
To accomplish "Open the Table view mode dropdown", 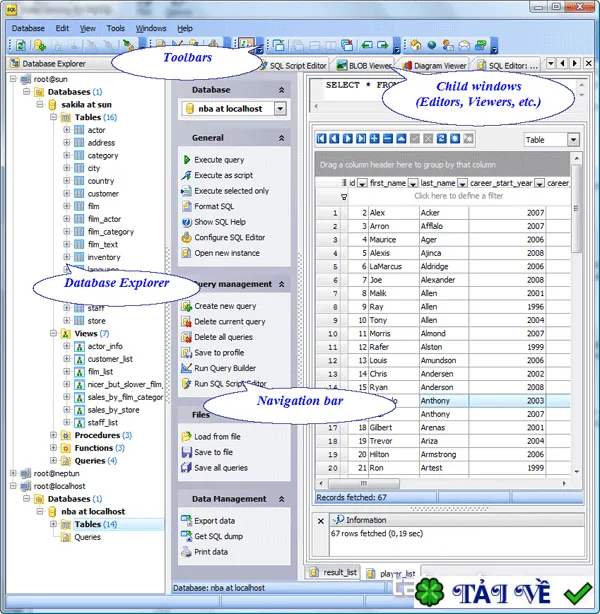I will pos(573,140).
